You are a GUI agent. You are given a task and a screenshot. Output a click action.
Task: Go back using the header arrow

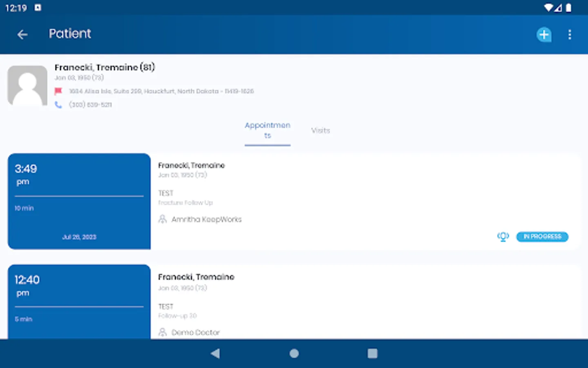pyautogui.click(x=22, y=35)
